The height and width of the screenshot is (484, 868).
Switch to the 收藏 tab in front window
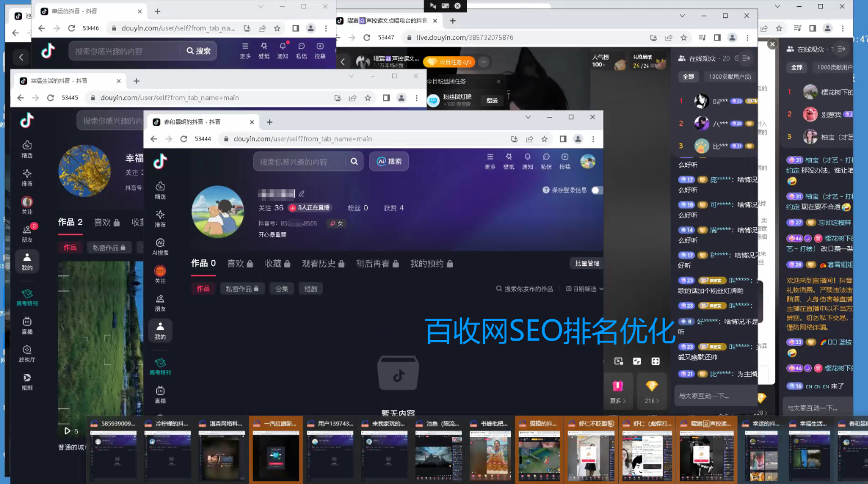(x=278, y=263)
